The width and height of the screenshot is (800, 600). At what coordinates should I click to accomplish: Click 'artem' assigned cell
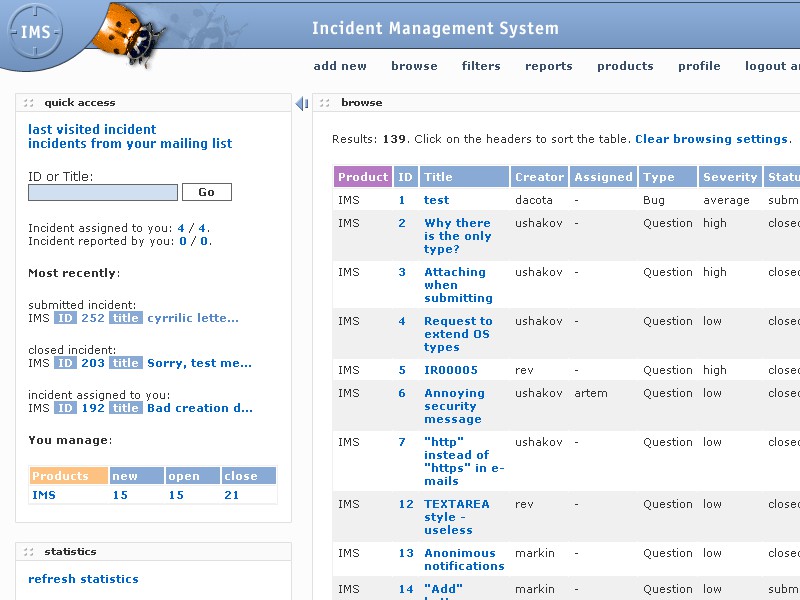pyautogui.click(x=591, y=393)
